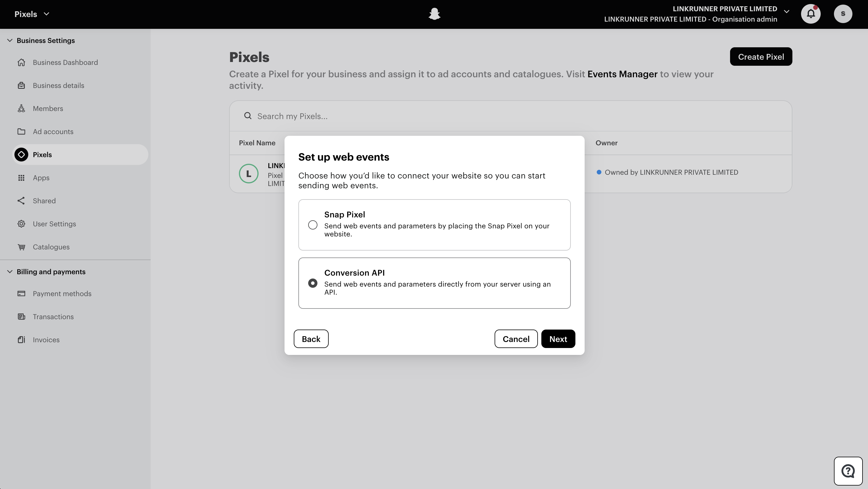This screenshot has height=489, width=868.
Task: Open the Pixels dropdown in top bar
Action: coord(32,14)
